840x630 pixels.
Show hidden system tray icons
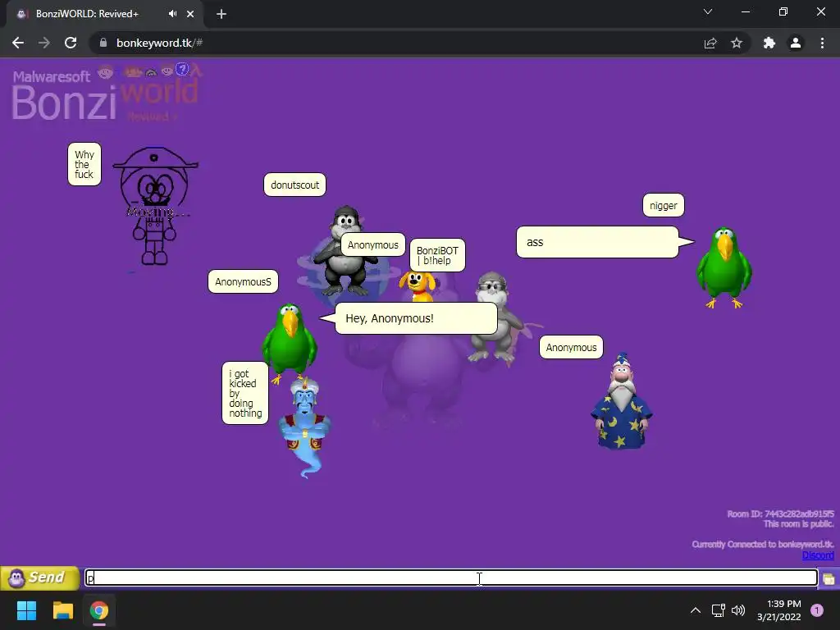click(x=696, y=610)
